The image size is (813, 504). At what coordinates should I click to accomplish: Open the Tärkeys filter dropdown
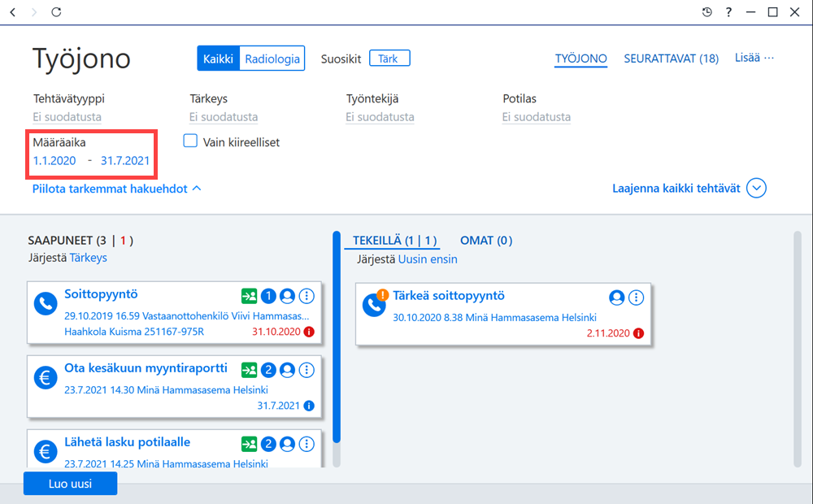[224, 117]
